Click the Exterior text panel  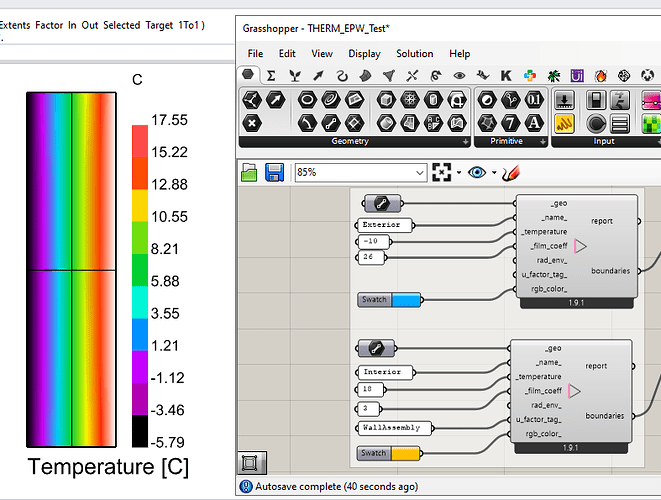coord(381,225)
